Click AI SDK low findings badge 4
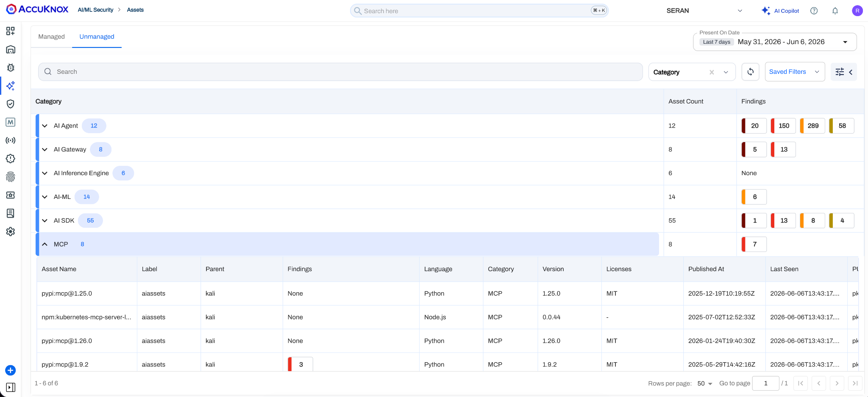 [841, 221]
